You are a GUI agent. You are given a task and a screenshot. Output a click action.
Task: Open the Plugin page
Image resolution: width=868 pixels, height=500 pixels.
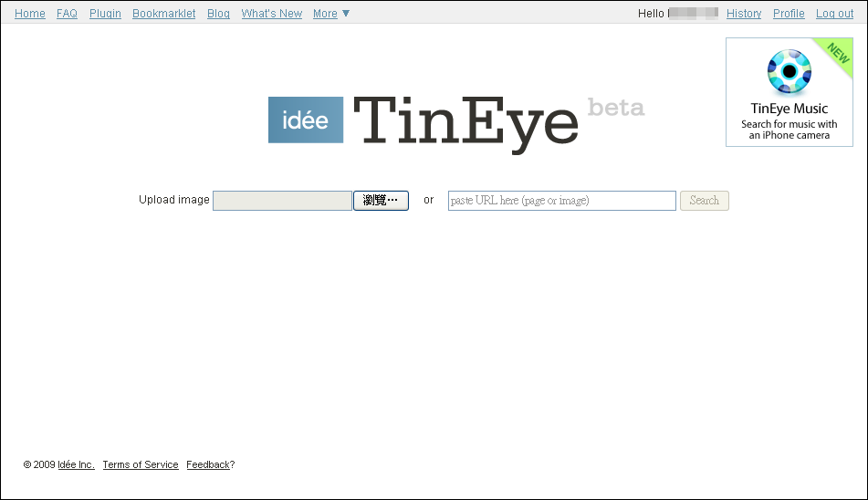point(105,14)
